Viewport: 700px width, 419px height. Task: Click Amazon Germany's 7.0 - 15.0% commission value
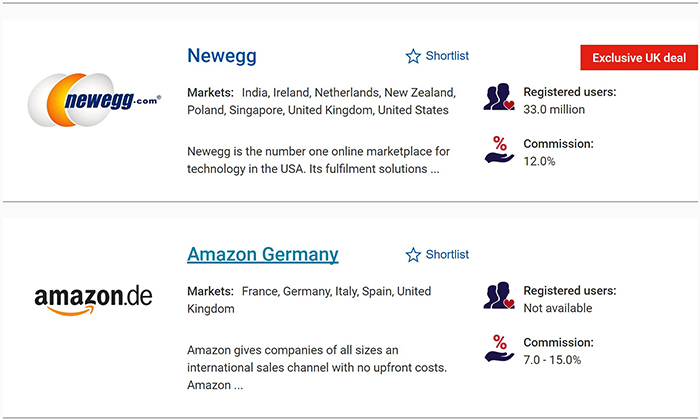pyautogui.click(x=552, y=360)
